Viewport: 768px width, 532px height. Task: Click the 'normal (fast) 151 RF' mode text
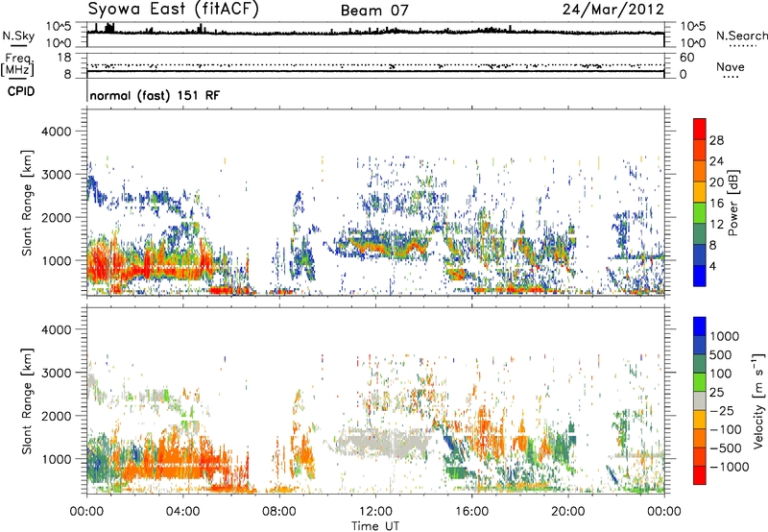point(155,95)
